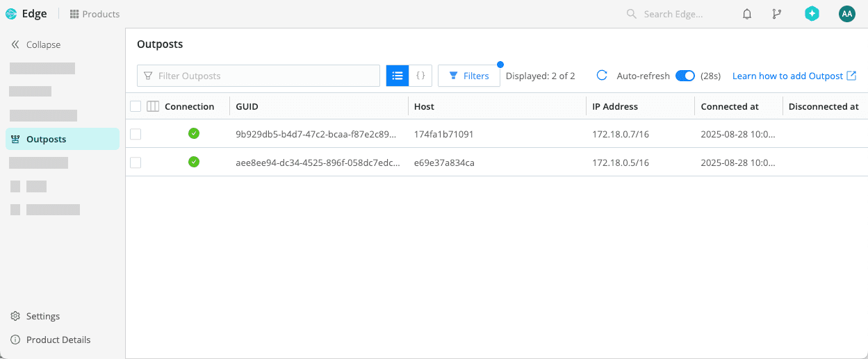Open the column chooser icon in table header
Screen dimensions: 868x359
tap(153, 106)
